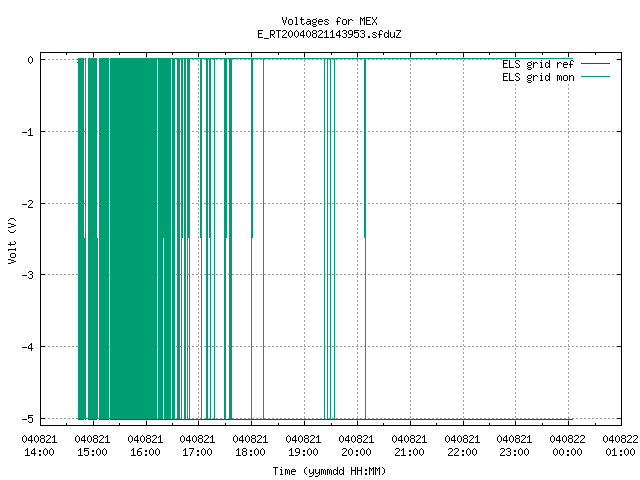Click the 'ELS grid mon' legend label
This screenshot has height=480, width=640.
538,77
